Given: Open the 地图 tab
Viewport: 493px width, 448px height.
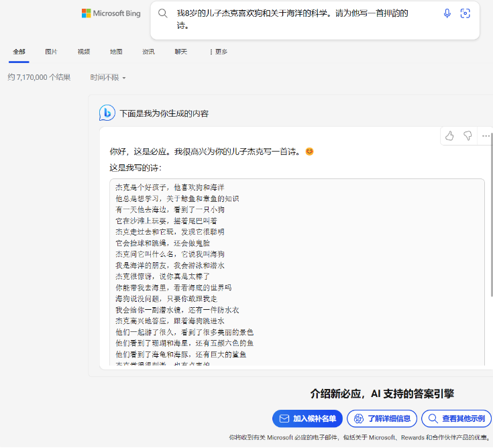Looking at the screenshot, I should pyautogui.click(x=116, y=52).
